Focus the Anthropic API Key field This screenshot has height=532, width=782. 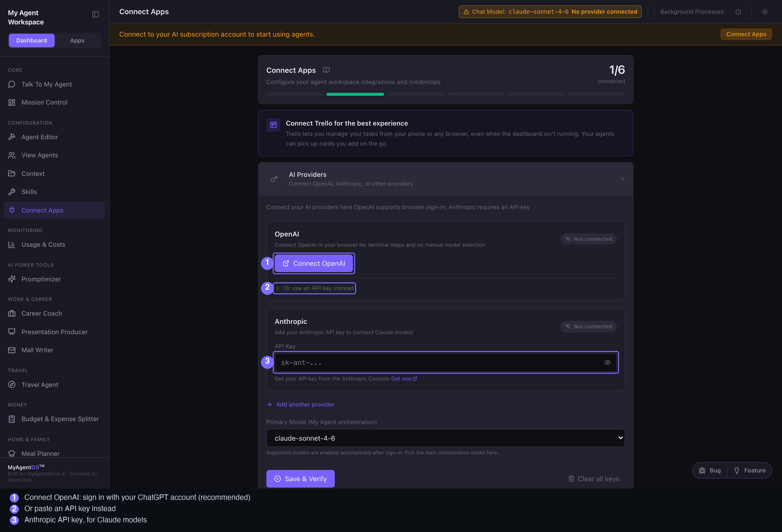tap(445, 362)
